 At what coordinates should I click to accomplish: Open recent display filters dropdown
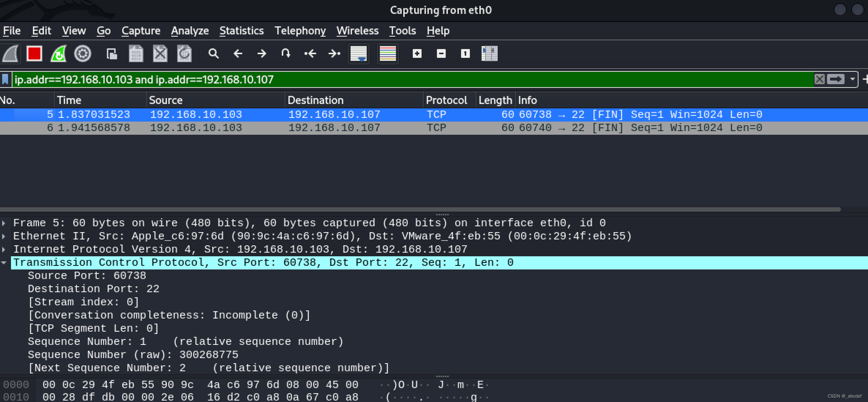853,79
